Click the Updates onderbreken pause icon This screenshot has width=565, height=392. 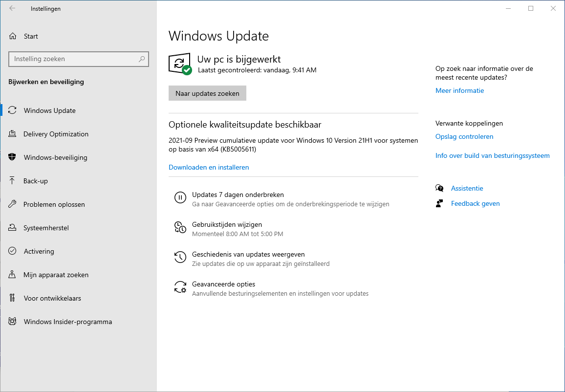[x=180, y=197]
